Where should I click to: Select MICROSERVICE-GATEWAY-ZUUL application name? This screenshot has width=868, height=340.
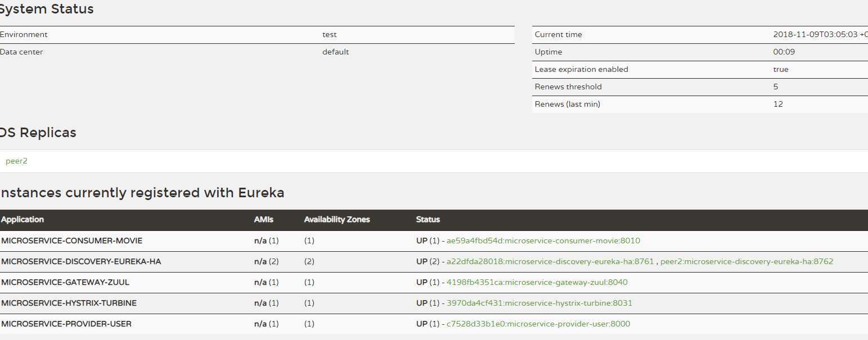(65, 282)
